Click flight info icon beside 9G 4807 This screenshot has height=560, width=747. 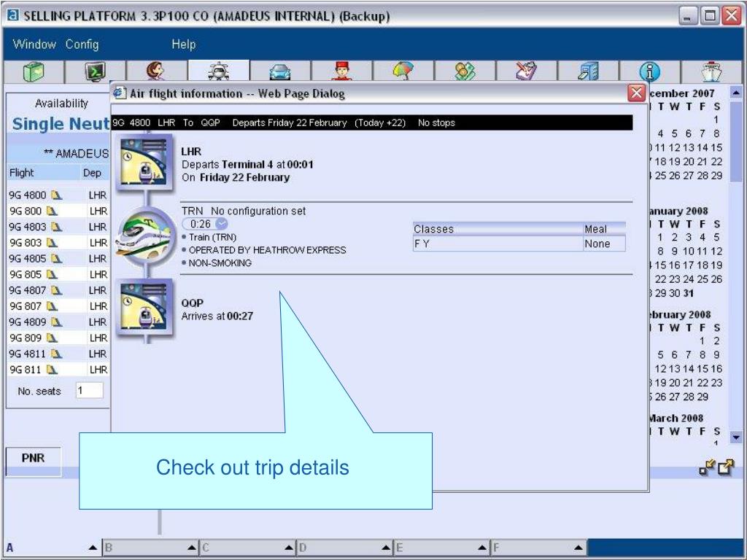pos(57,290)
